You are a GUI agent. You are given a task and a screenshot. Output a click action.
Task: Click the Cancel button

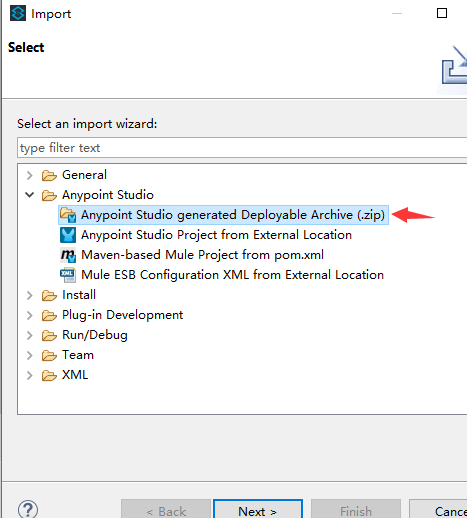(x=438, y=509)
